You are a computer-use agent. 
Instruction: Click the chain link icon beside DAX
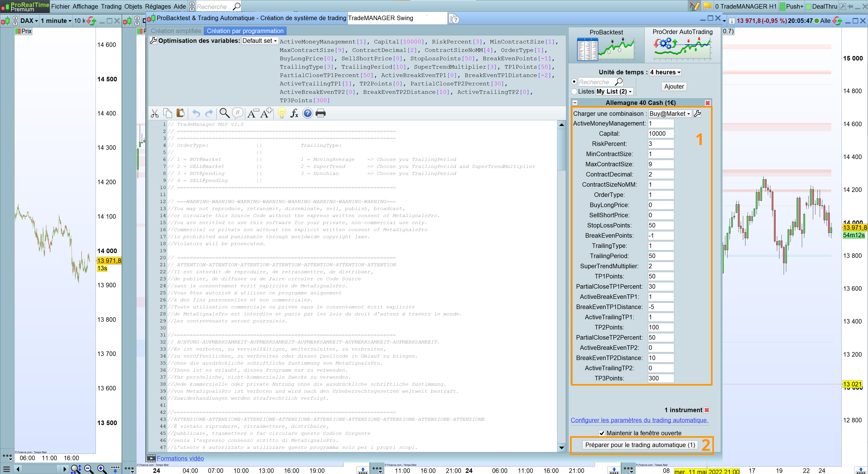pyautogui.click(x=15, y=21)
